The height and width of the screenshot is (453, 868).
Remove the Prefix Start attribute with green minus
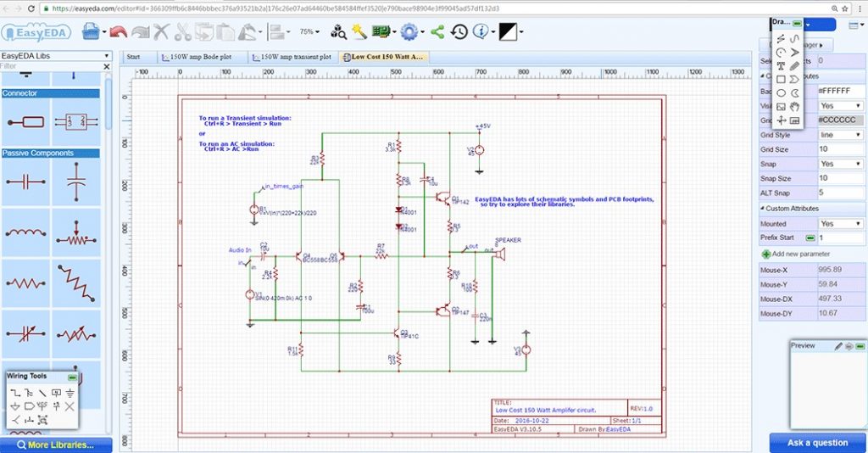click(x=810, y=238)
